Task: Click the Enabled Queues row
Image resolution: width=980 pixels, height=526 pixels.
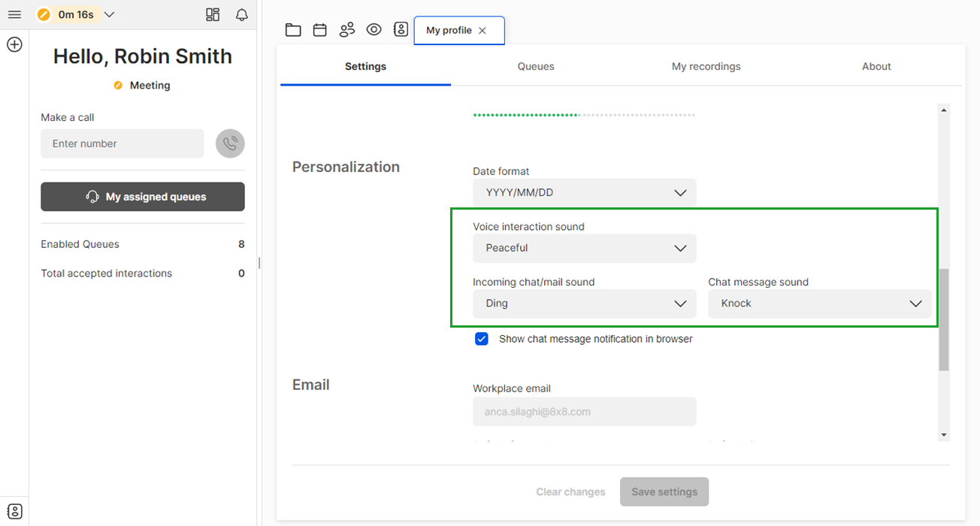Action: pyautogui.click(x=143, y=244)
